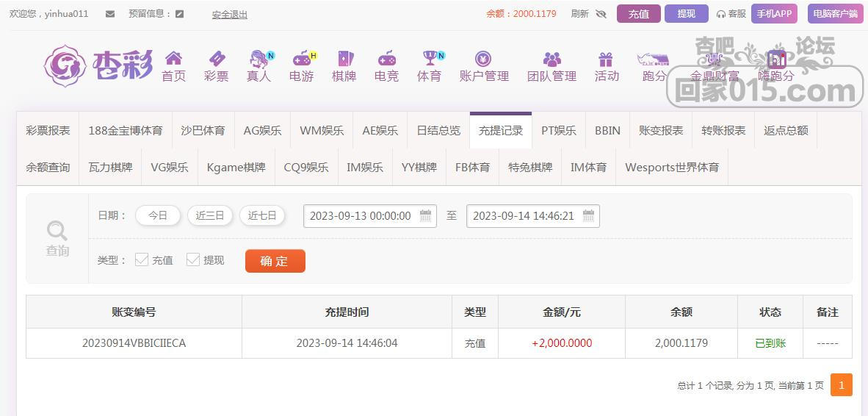Click the 首页 home icon
Viewport: 868px width, 416px height.
173,58
